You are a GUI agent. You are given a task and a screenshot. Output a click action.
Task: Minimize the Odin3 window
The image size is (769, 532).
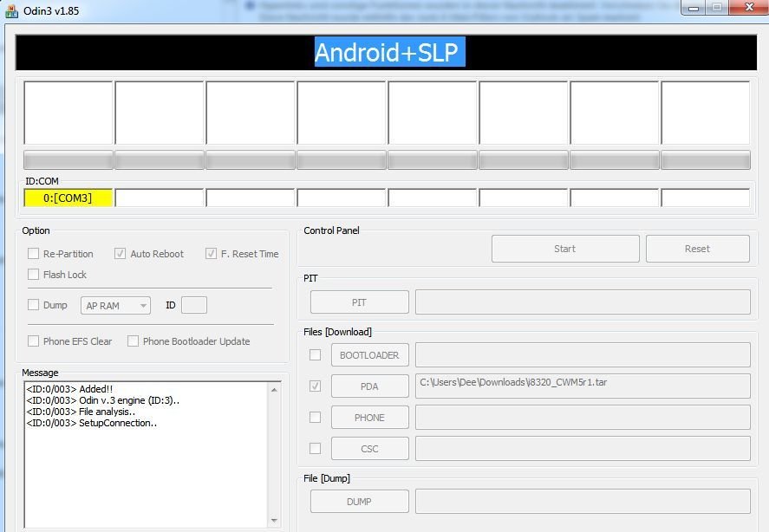pyautogui.click(x=694, y=8)
